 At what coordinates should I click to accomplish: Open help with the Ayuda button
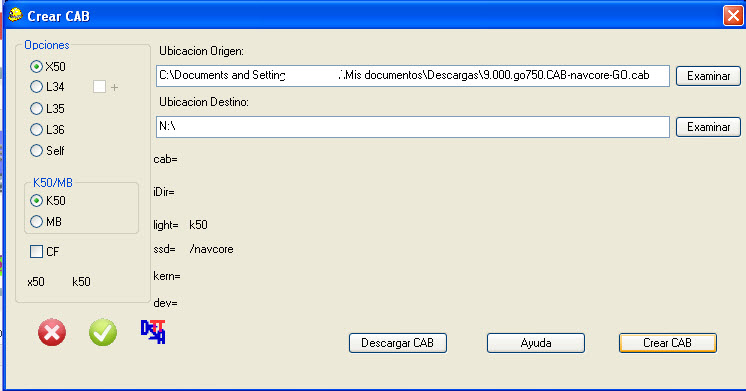click(x=536, y=343)
